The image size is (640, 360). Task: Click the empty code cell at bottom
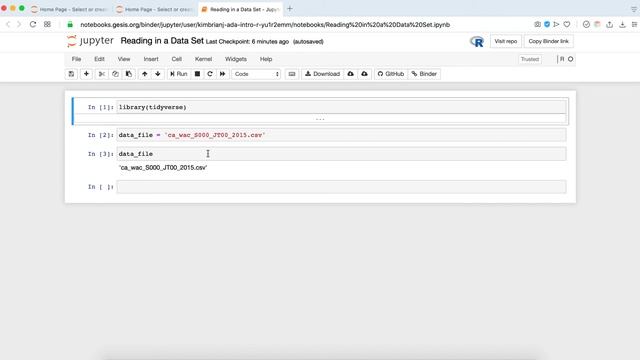(341, 187)
